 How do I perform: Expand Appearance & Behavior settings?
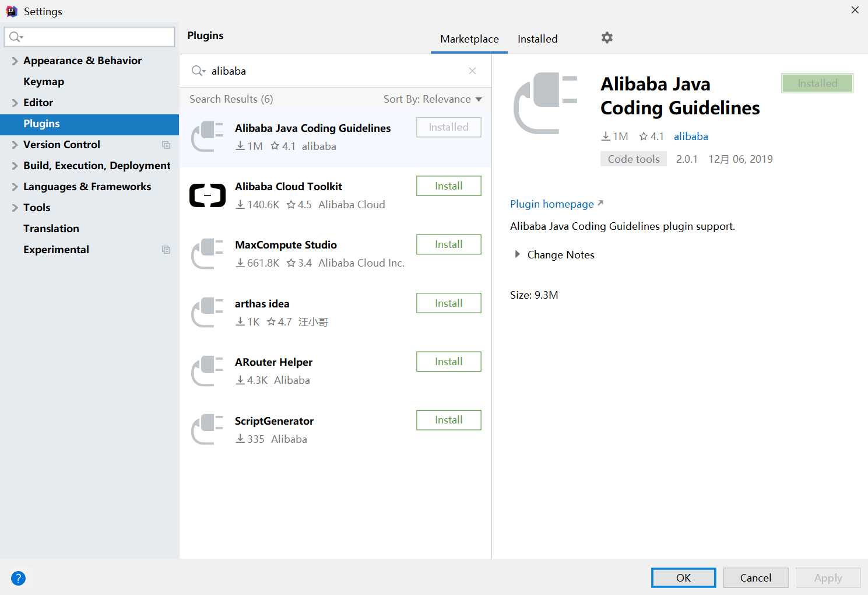click(15, 61)
